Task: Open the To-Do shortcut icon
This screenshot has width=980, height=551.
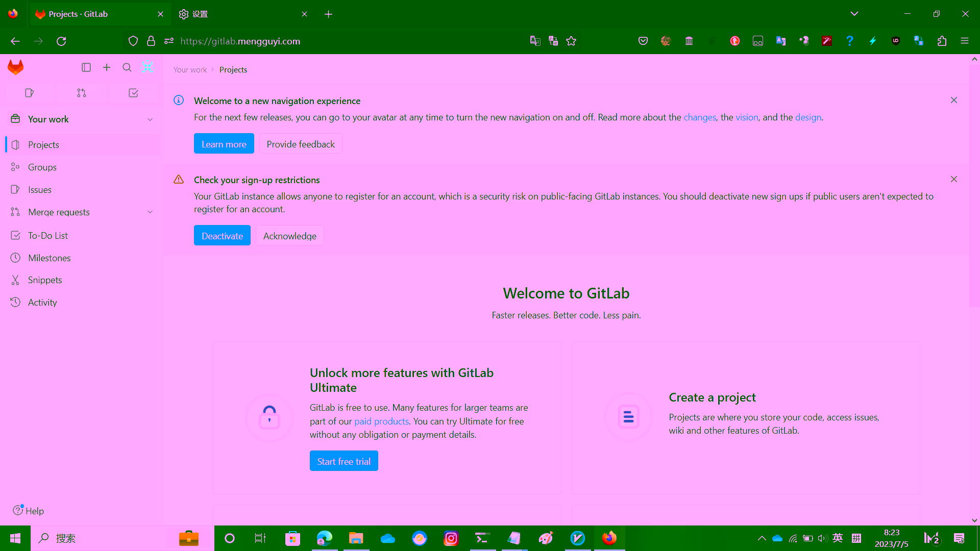Action: pos(133,93)
